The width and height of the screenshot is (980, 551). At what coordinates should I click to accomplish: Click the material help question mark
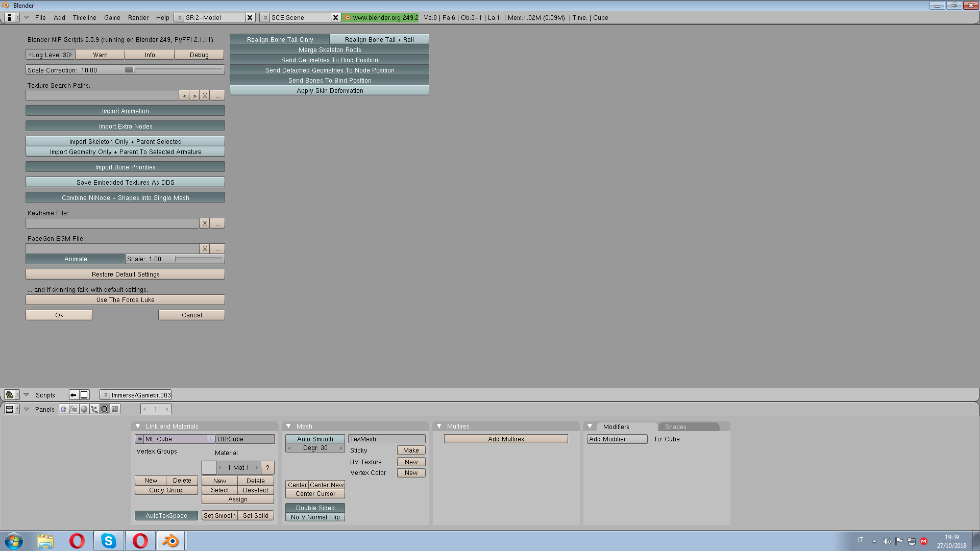point(267,468)
